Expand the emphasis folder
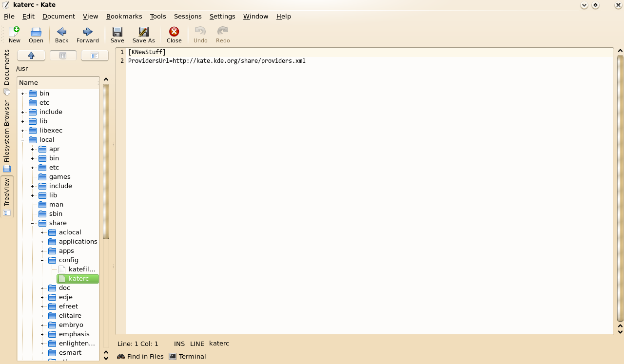This screenshot has height=364, width=624. pos(42,334)
